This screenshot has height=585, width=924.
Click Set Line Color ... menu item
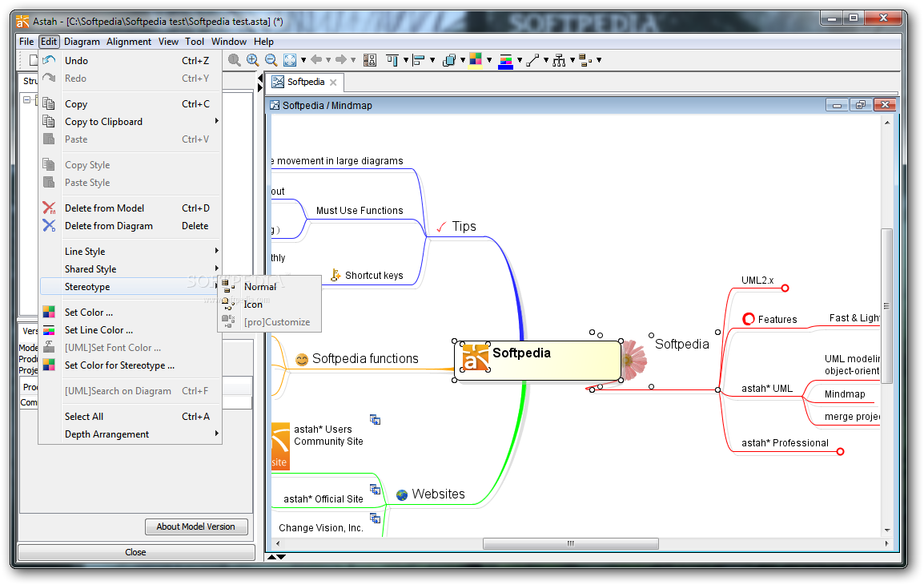click(x=131, y=330)
